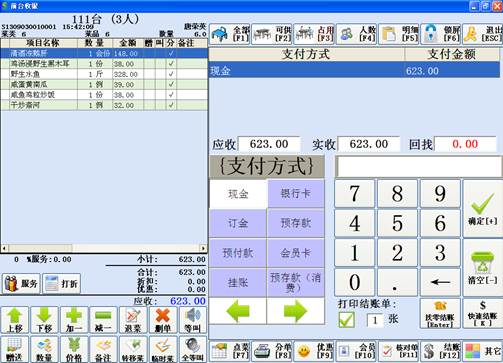Open 点菜 [F7] ordering tab
The height and width of the screenshot is (363, 503).
pos(230,351)
